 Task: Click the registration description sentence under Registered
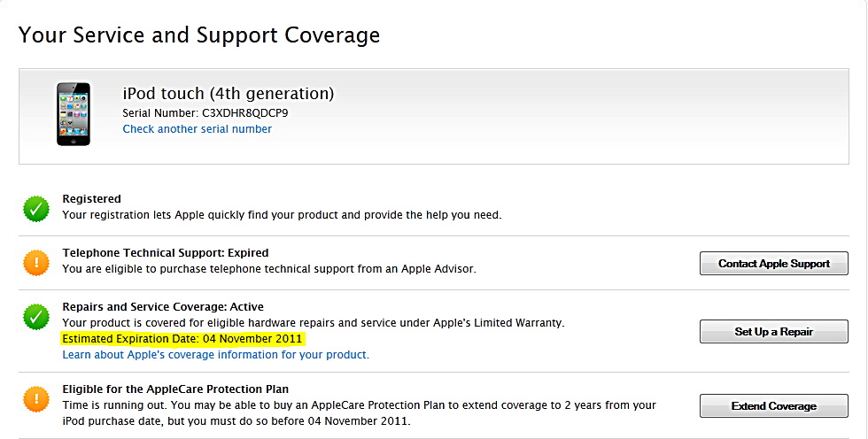[282, 215]
